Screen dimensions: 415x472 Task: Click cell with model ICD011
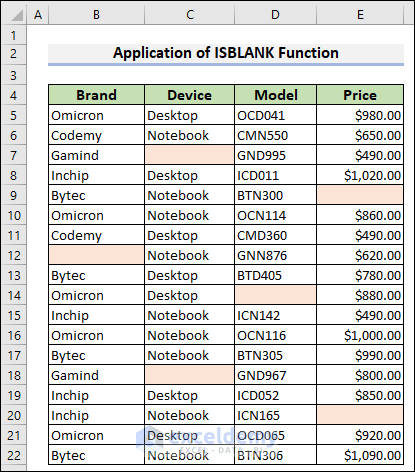pos(275,175)
